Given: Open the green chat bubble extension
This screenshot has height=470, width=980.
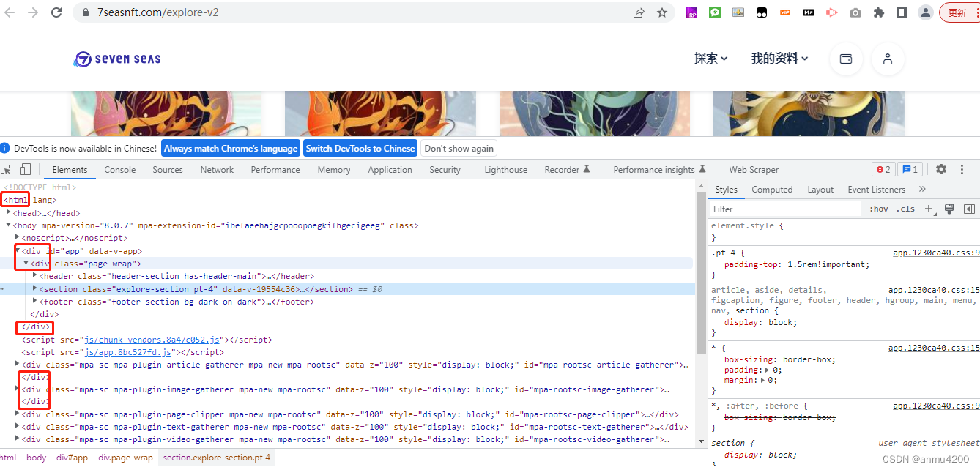Looking at the screenshot, I should click(x=715, y=12).
